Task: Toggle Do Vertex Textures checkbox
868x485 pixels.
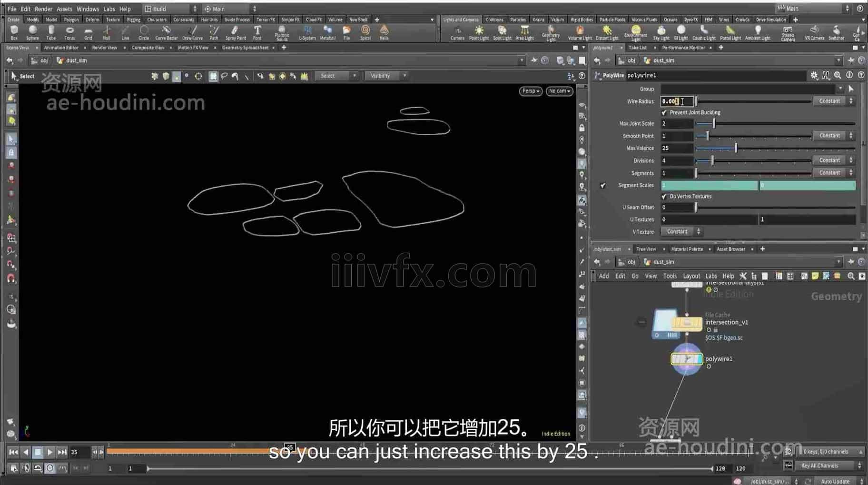Action: click(x=664, y=197)
